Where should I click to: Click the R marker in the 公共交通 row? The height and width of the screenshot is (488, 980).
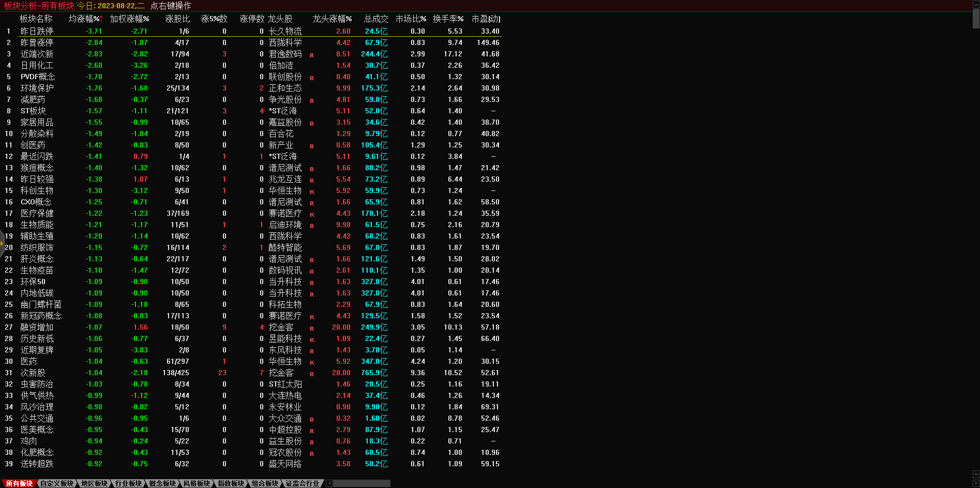coord(312,419)
